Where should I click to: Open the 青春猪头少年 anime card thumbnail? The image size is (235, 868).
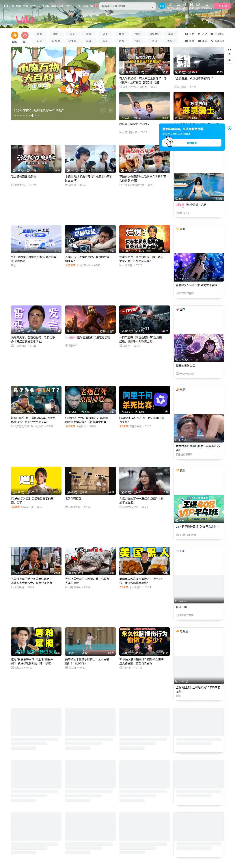click(199, 267)
